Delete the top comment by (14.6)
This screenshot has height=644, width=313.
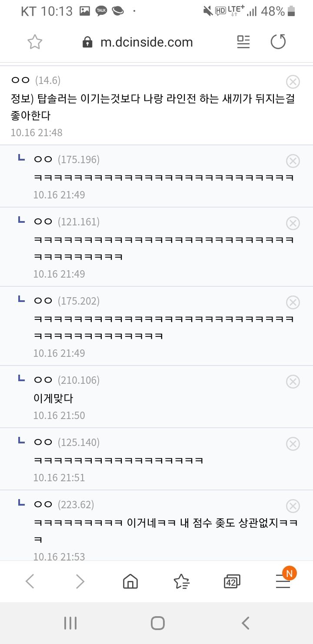click(293, 81)
